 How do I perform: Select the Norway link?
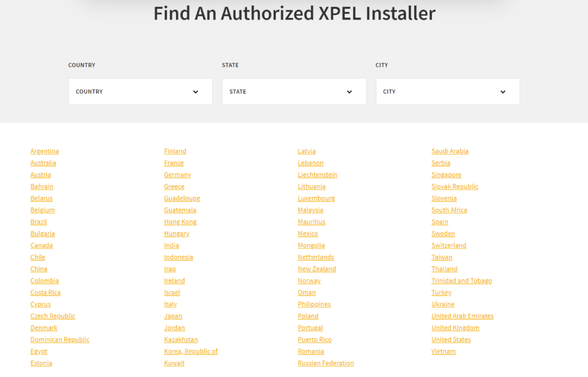(x=309, y=281)
